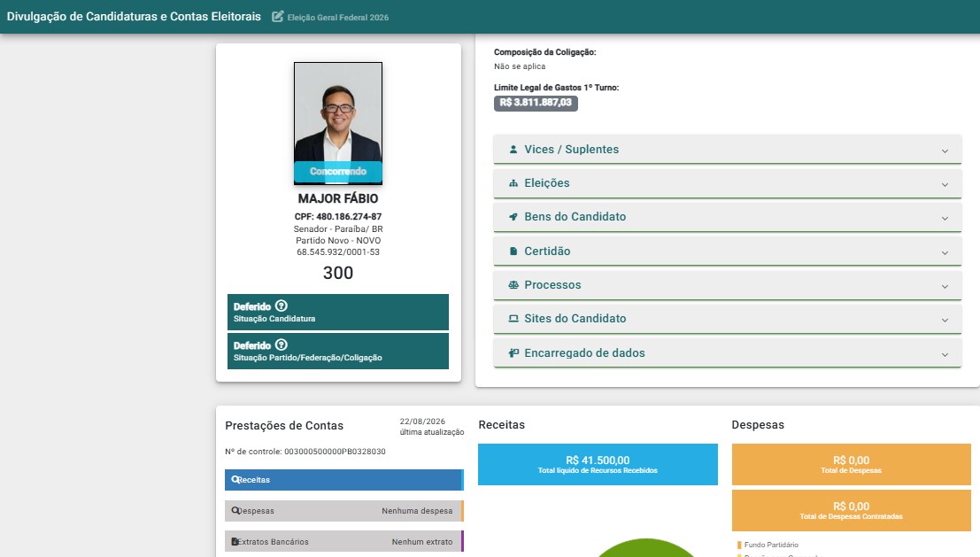Click the Eleição Geral Federal 2026 link
Screen dimensions: 980x557
[x=337, y=18]
